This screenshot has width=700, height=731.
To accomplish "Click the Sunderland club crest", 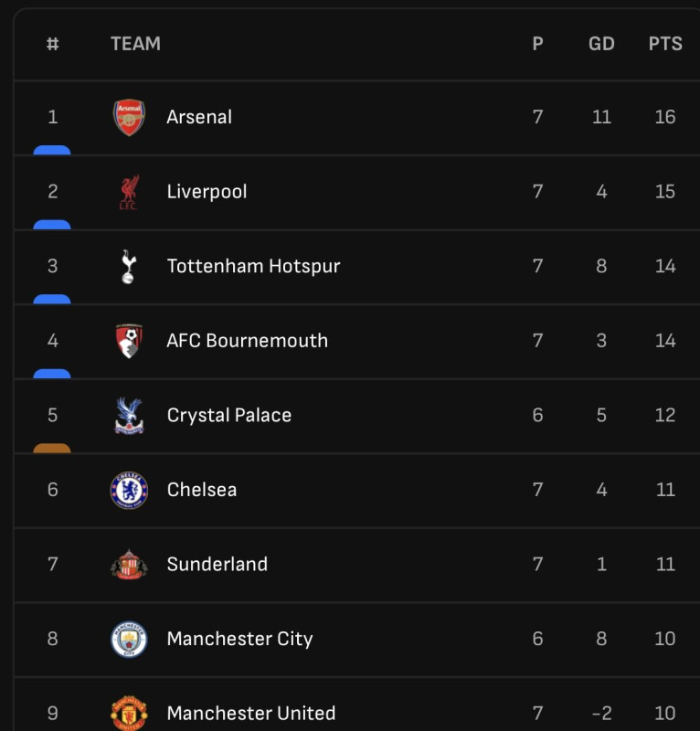I will tap(129, 564).
